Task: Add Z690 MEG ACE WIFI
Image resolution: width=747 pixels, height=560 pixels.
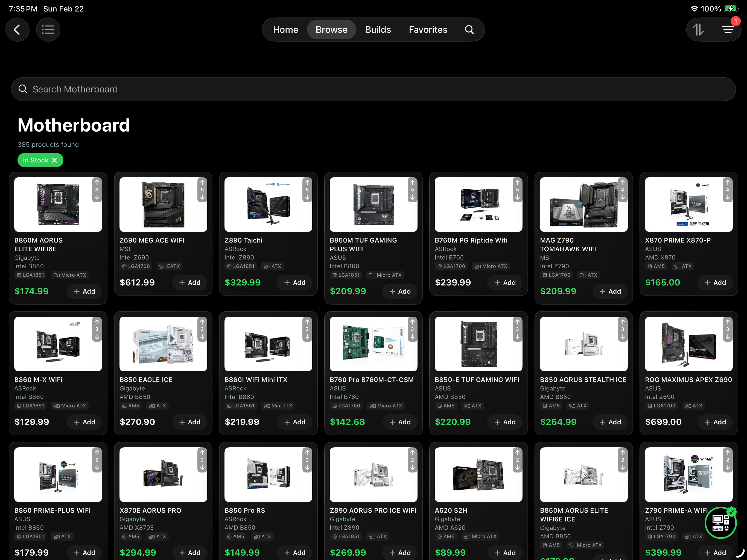Action: (x=189, y=282)
